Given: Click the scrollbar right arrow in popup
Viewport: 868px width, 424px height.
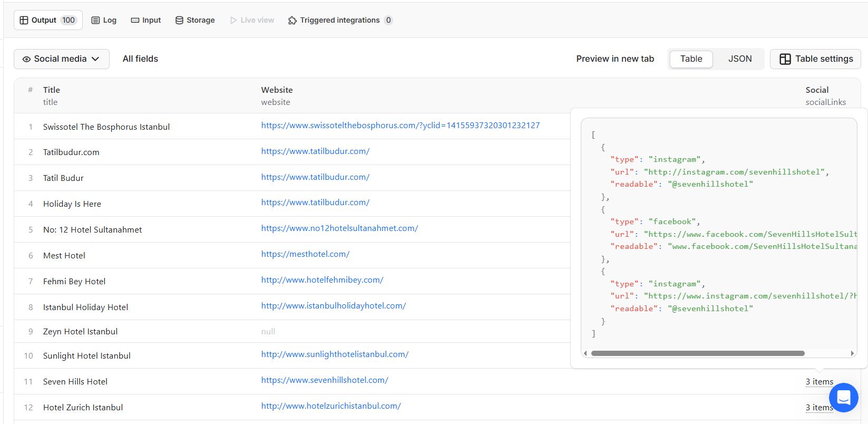Looking at the screenshot, I should (852, 353).
